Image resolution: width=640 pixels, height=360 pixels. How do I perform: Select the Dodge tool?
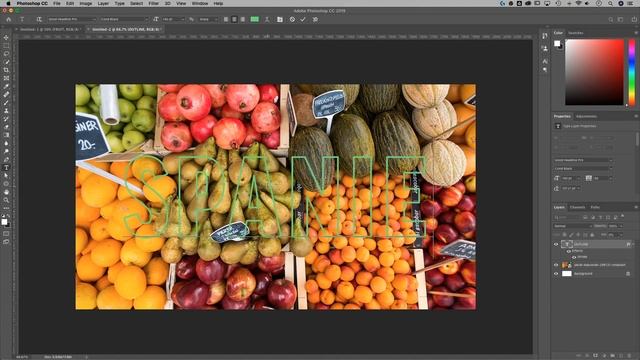[x=6, y=152]
